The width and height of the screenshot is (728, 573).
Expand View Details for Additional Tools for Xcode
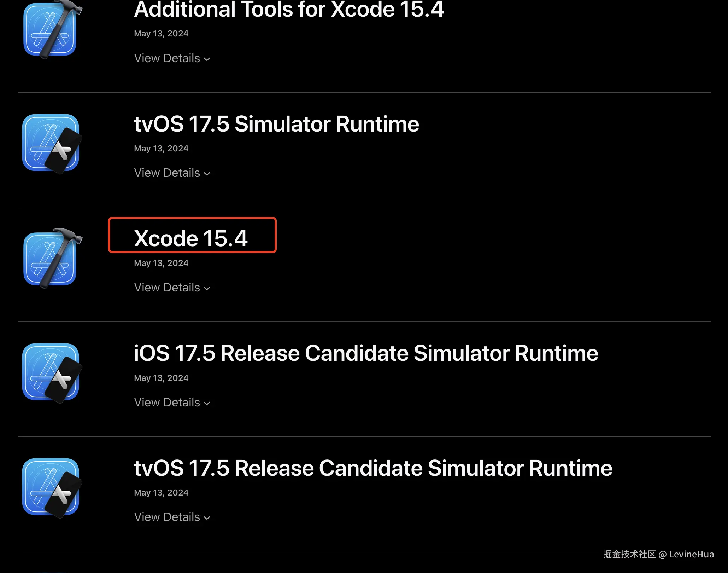point(167,58)
